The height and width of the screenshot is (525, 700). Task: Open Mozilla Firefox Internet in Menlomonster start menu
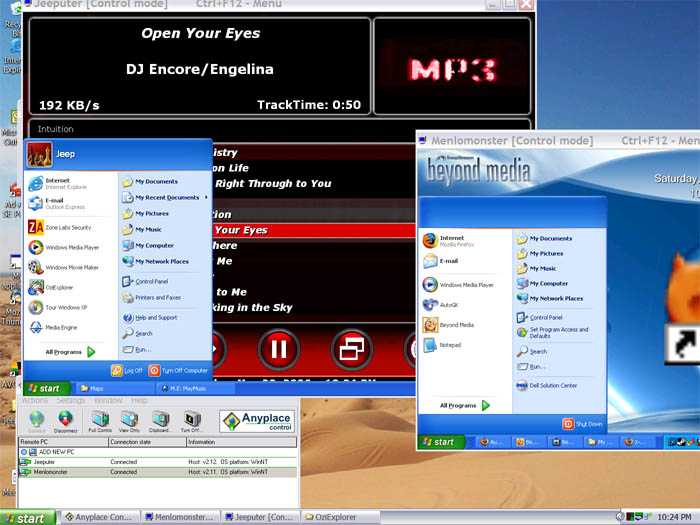465,241
